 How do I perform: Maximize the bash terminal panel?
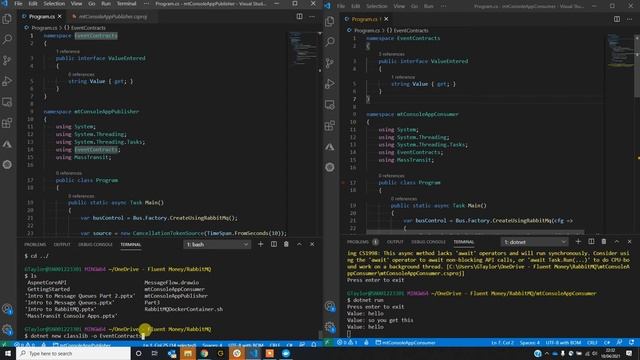[x=299, y=244]
